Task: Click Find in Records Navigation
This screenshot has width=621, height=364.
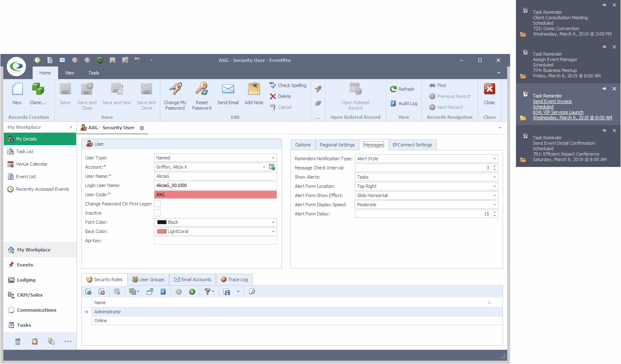Action: tap(438, 85)
